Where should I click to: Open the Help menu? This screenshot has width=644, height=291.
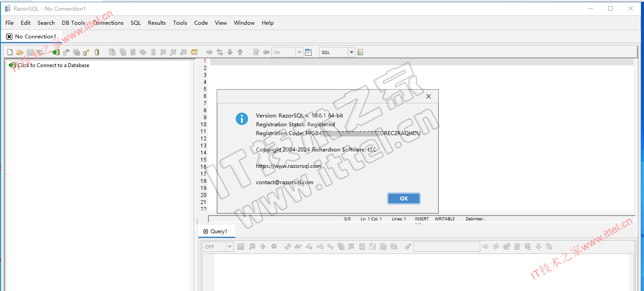point(267,23)
